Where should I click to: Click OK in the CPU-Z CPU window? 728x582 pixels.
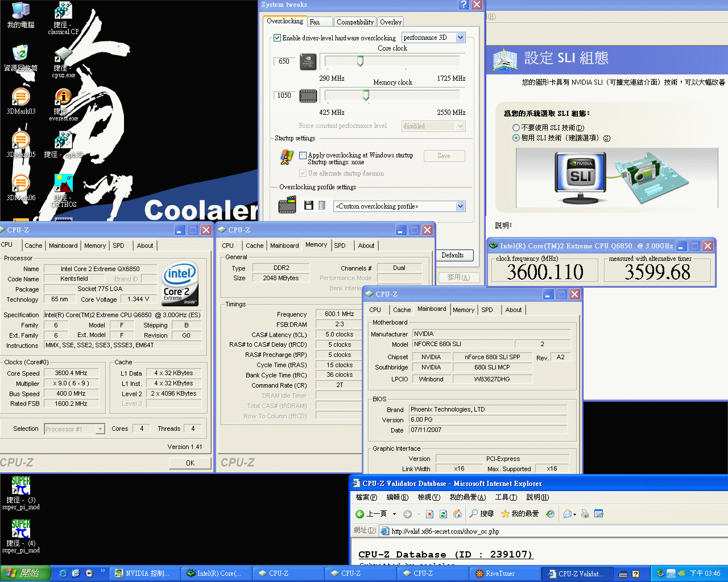pyautogui.click(x=190, y=463)
